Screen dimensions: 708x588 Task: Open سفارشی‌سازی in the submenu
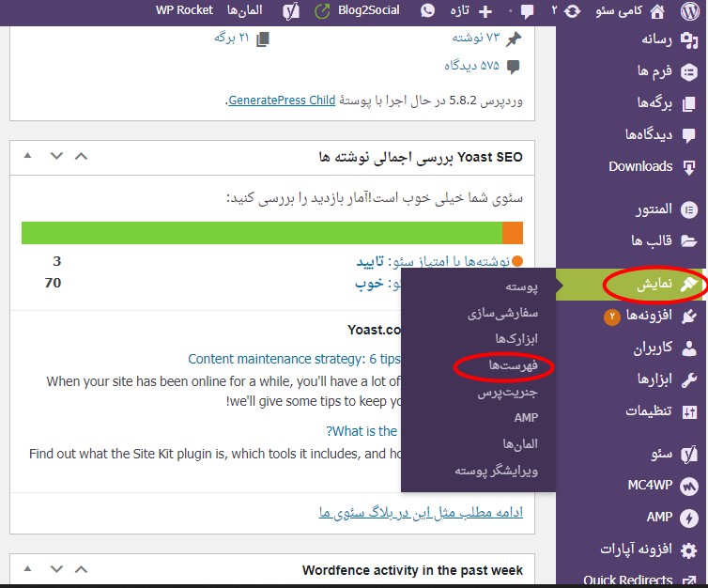click(x=502, y=313)
